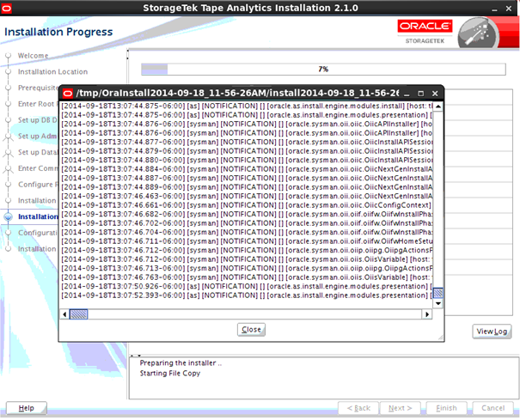
Task: Click the log window horizontal scroll right arrow
Action: 427,314
